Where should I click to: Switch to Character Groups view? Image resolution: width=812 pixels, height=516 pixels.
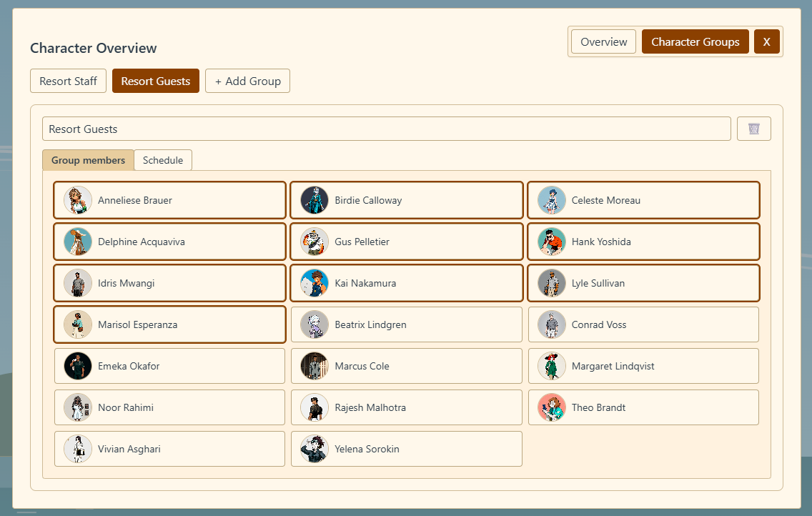[x=695, y=41]
